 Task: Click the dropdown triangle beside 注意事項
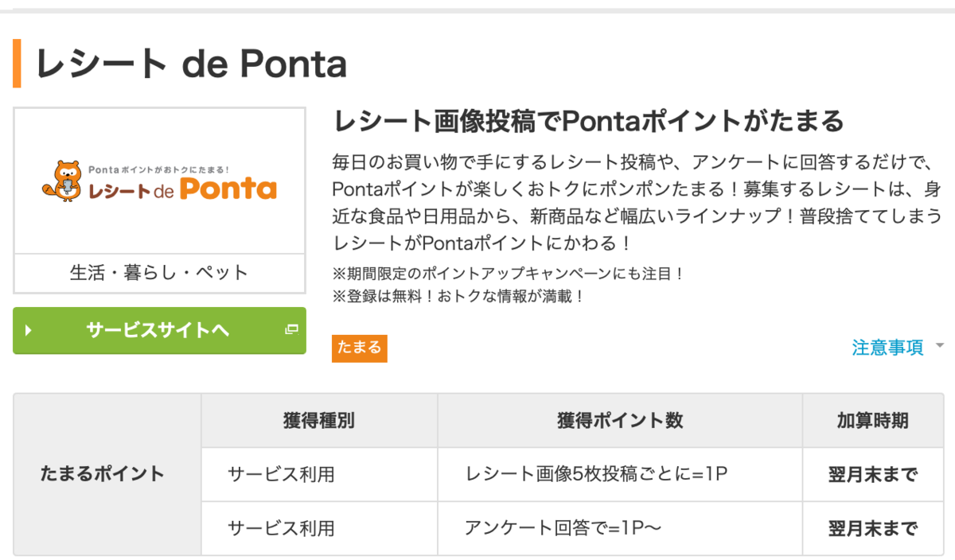click(x=939, y=346)
